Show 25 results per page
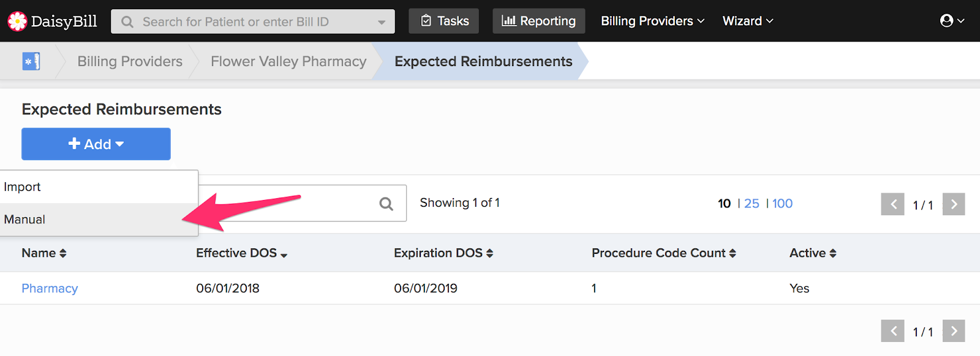This screenshot has width=980, height=356. click(752, 204)
